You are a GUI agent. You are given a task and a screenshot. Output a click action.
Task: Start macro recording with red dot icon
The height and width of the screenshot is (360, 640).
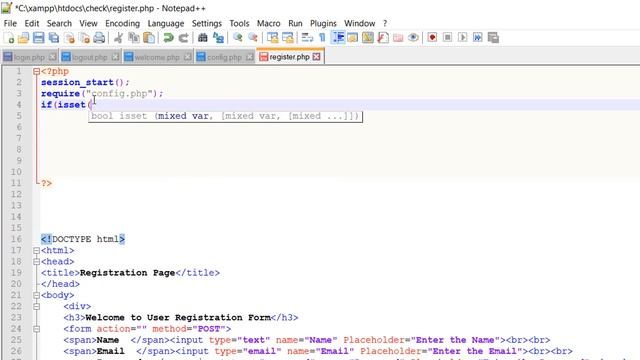(432, 38)
